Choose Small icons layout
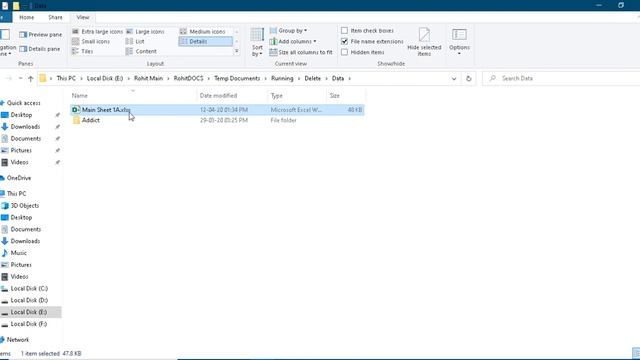 pyautogui.click(x=91, y=41)
